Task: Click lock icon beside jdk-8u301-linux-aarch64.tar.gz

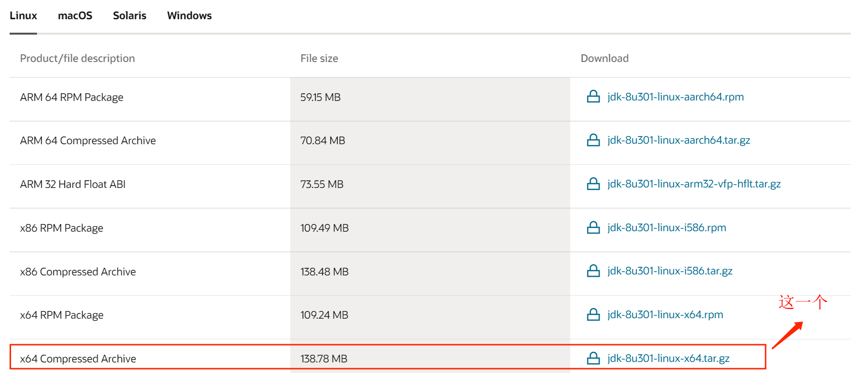Action: pos(593,140)
